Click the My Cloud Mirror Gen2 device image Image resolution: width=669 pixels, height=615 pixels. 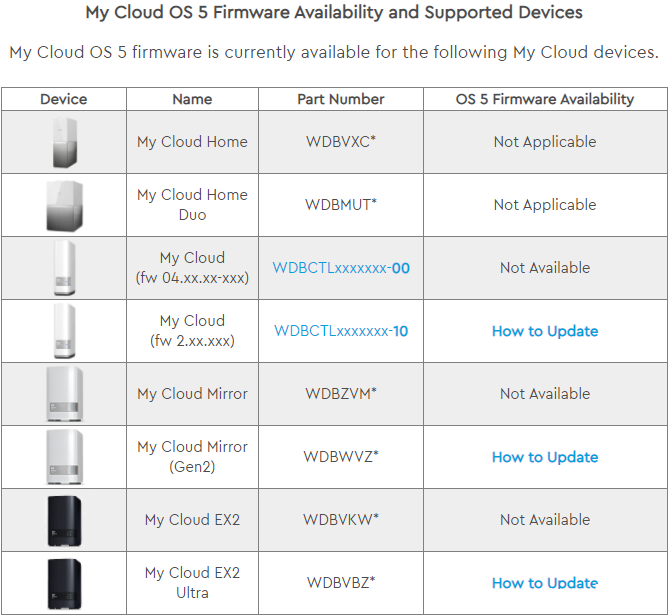tap(63, 457)
